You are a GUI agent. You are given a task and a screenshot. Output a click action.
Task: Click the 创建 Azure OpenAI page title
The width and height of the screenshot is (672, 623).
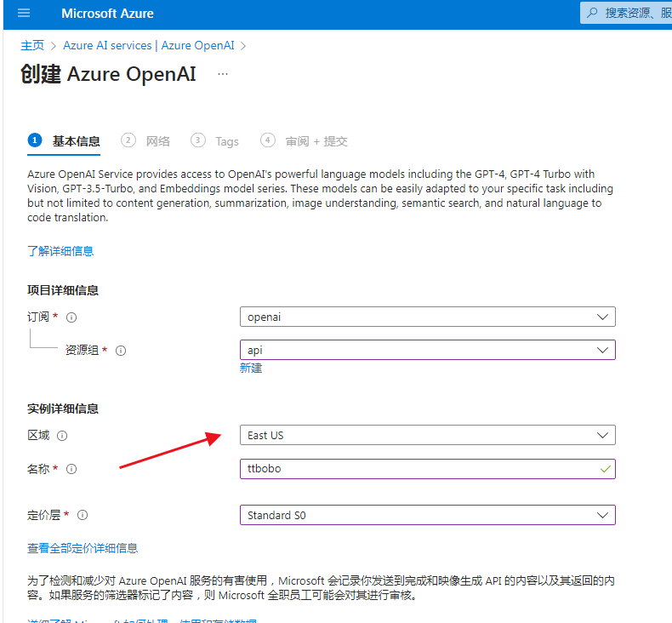(x=108, y=74)
